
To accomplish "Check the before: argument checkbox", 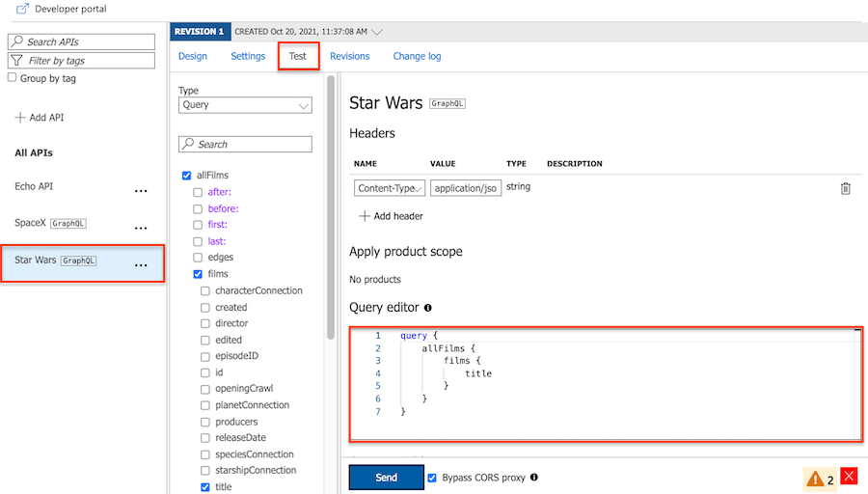I will pyautogui.click(x=198, y=208).
